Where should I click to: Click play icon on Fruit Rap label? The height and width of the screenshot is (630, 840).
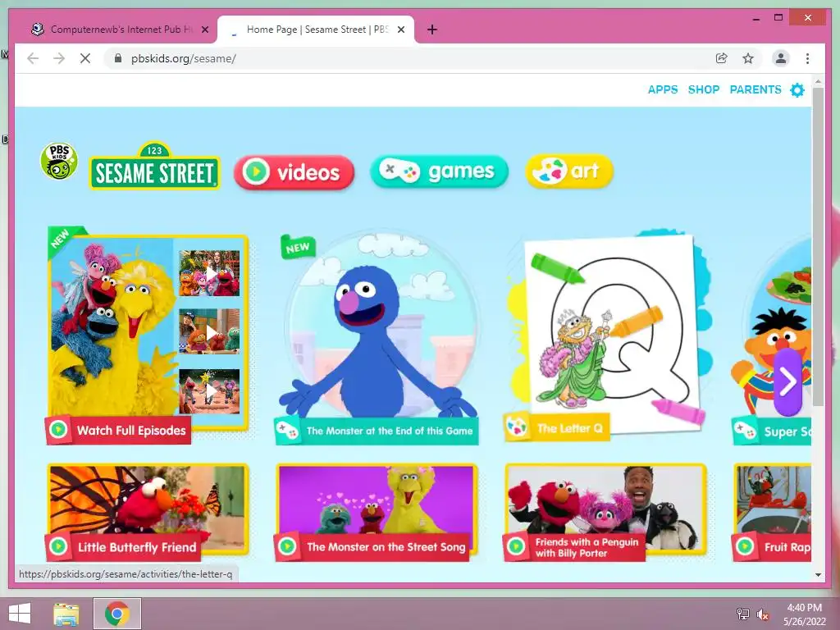(745, 546)
